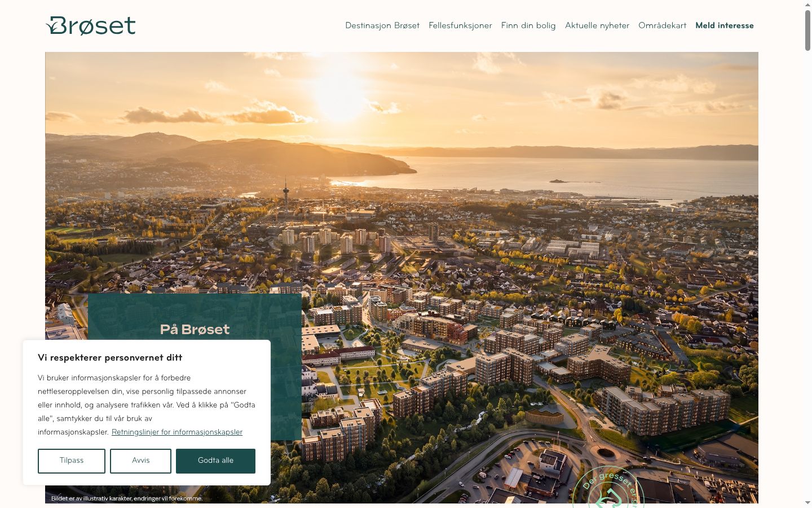Viewport: 812px width, 508px height.
Task: Open the Områdekart page
Action: click(x=663, y=25)
